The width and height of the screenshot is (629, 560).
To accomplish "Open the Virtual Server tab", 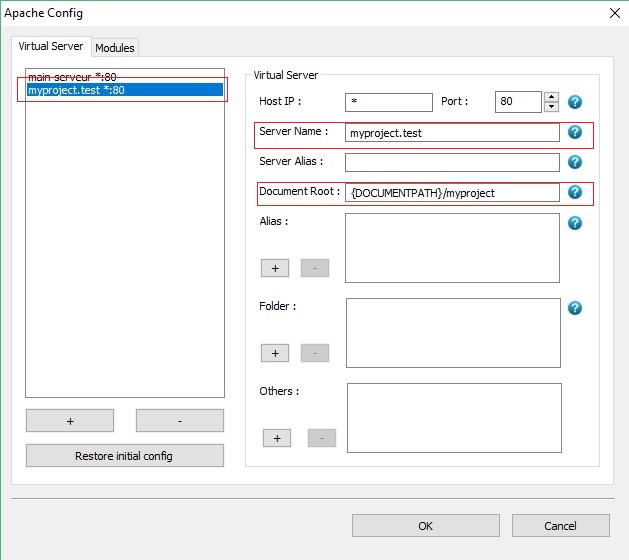I will (x=51, y=47).
